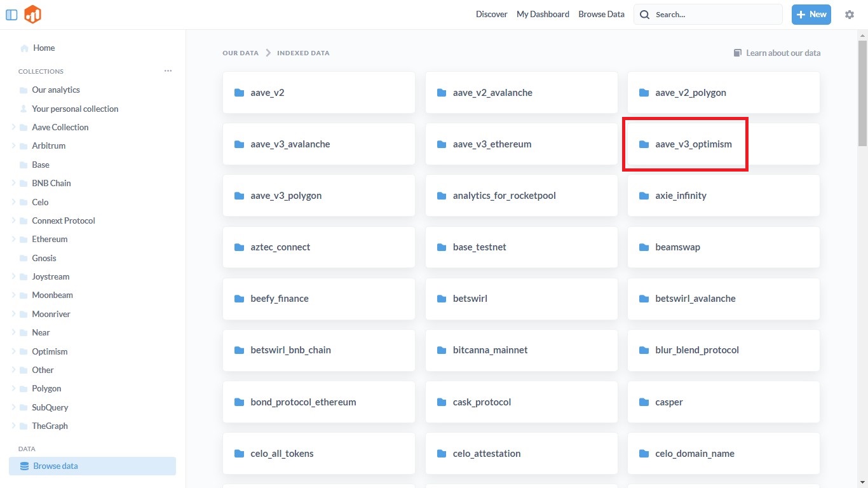Click the aave_v3_ethereum folder icon

[x=442, y=144]
